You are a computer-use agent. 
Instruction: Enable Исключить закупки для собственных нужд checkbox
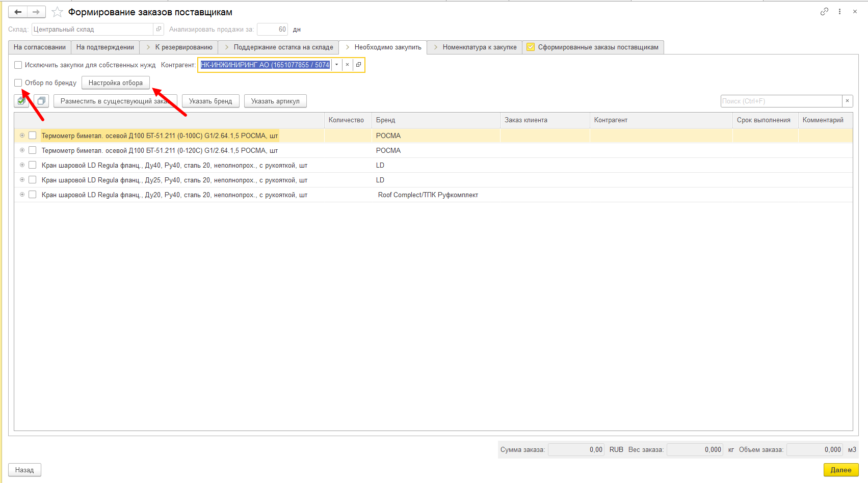coord(18,65)
